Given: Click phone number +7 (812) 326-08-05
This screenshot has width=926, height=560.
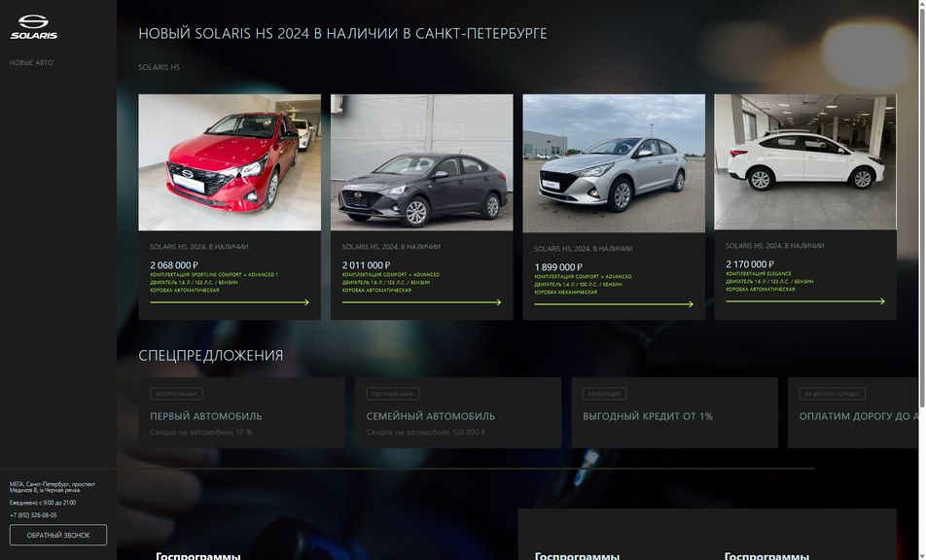Looking at the screenshot, I should [33, 515].
